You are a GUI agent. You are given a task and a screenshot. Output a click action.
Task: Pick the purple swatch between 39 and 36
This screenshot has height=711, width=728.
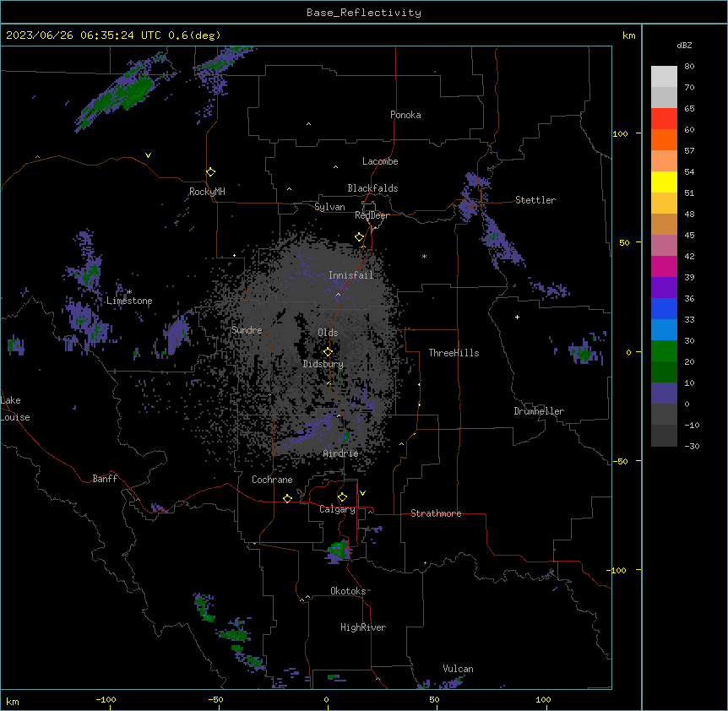pyautogui.click(x=664, y=287)
